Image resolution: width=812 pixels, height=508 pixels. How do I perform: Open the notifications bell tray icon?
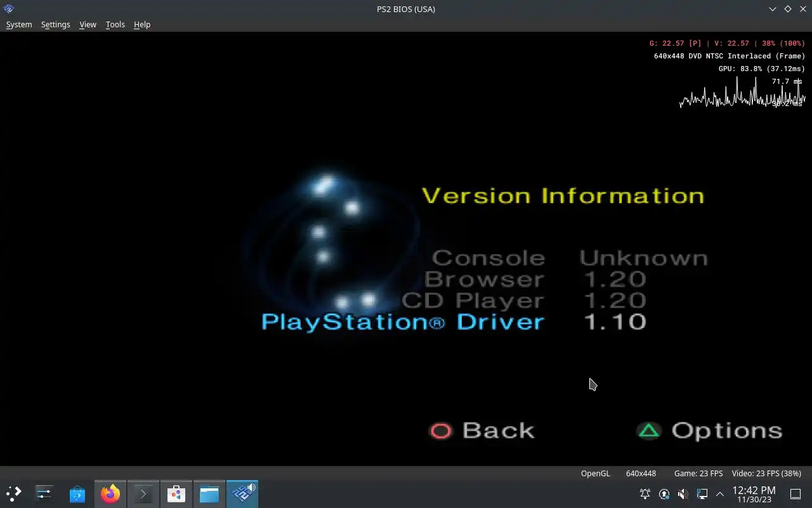click(645, 494)
